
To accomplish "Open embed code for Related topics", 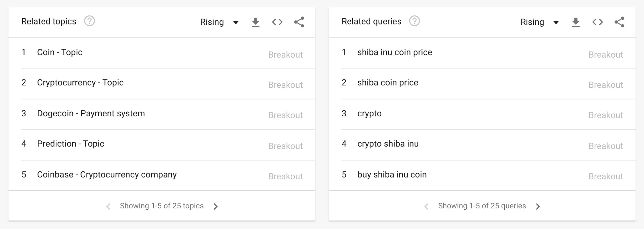I will (x=277, y=22).
